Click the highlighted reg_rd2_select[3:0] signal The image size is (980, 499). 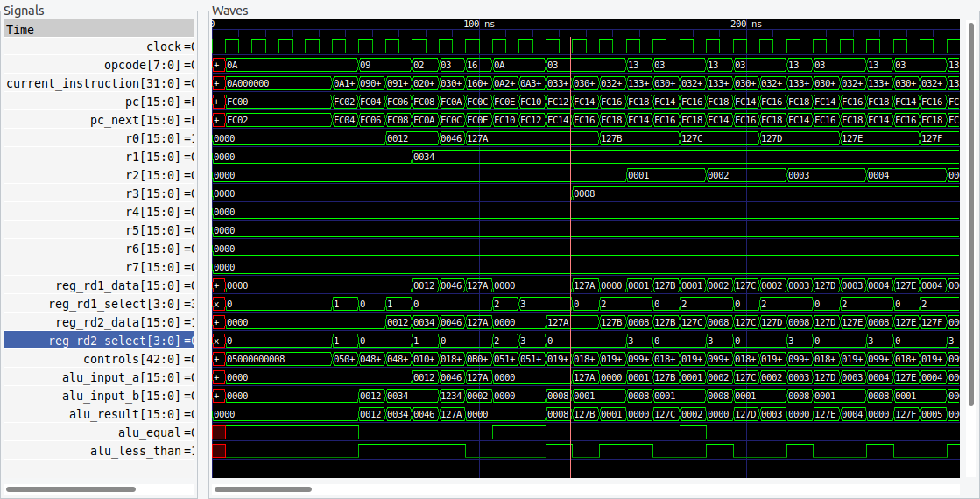click(x=99, y=341)
